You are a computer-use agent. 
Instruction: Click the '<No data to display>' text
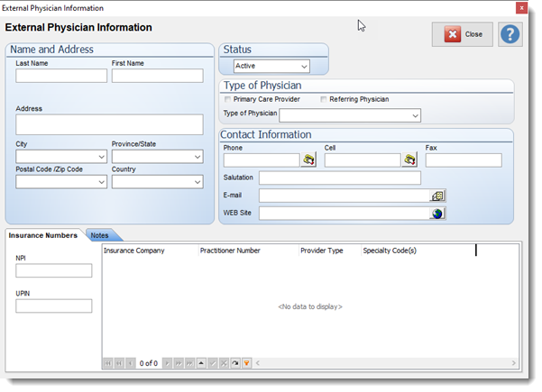pos(310,306)
